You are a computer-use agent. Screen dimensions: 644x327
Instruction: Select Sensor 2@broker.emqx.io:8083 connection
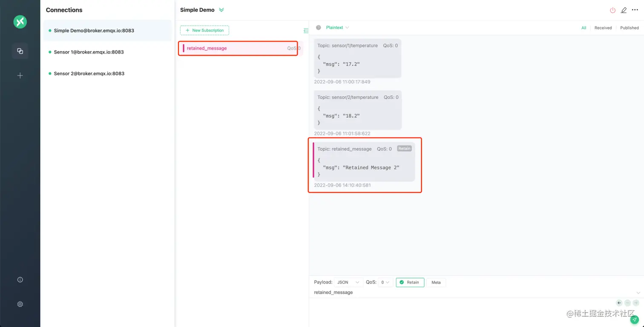pyautogui.click(x=107, y=73)
